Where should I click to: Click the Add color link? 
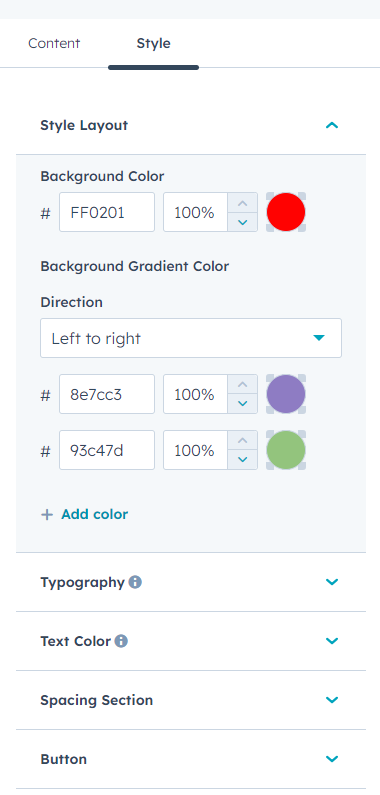pos(94,515)
